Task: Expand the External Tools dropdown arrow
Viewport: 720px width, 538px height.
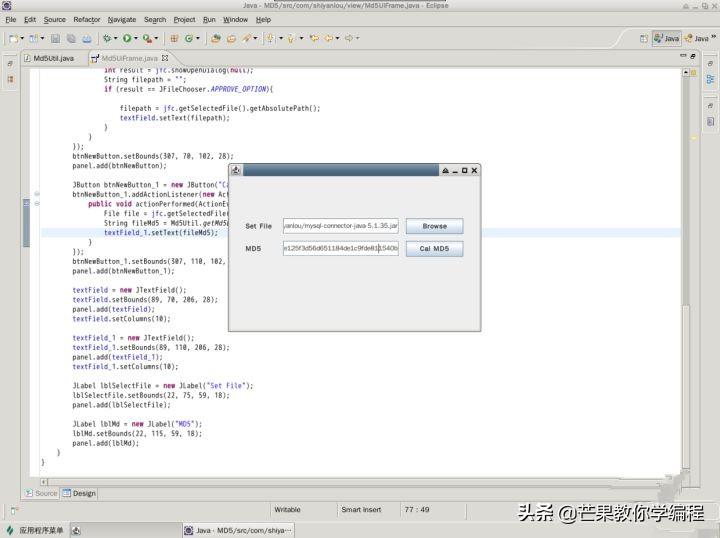Action: (x=156, y=39)
